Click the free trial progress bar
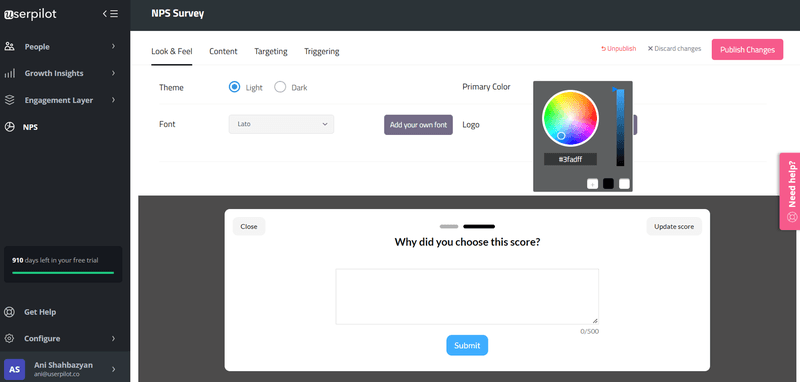Image resolution: width=800 pixels, height=382 pixels. (63, 273)
